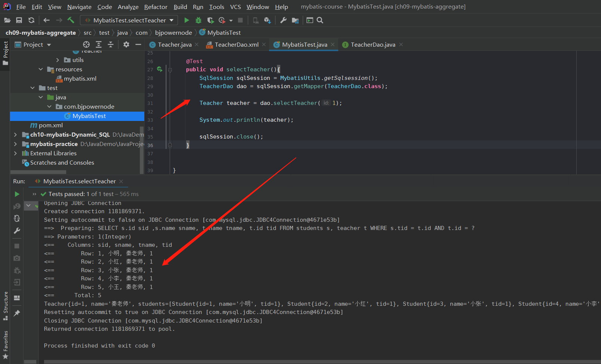
Task: Toggle auto-test rerun in Run panel
Action: (17, 218)
